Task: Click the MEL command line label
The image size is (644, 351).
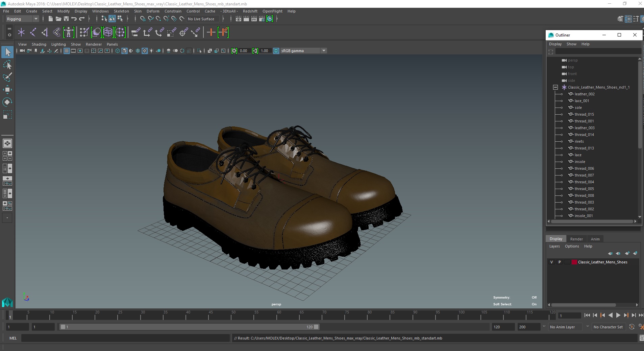Action: pos(13,338)
